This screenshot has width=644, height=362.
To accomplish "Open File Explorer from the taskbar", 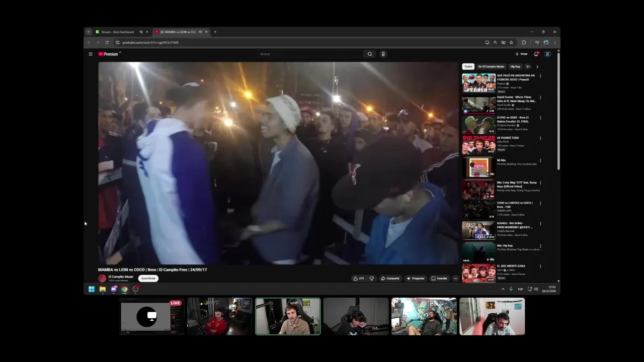I will pos(102,289).
